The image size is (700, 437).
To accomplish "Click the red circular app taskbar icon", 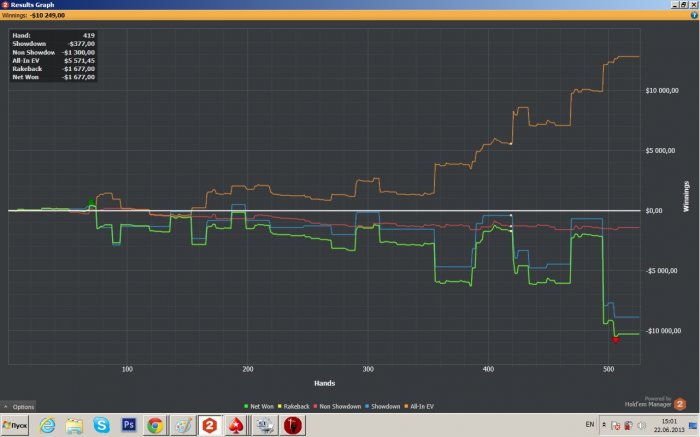I will coord(293,425).
